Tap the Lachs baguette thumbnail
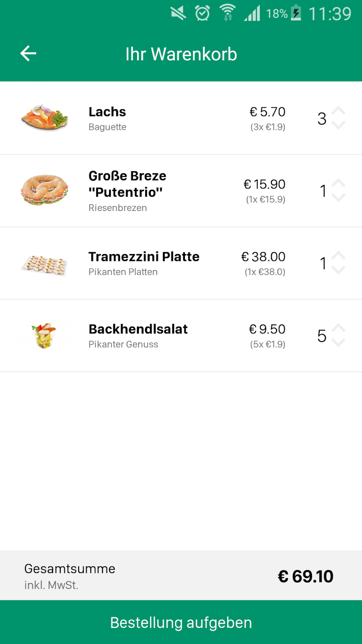The width and height of the screenshot is (362, 644). coord(44,117)
